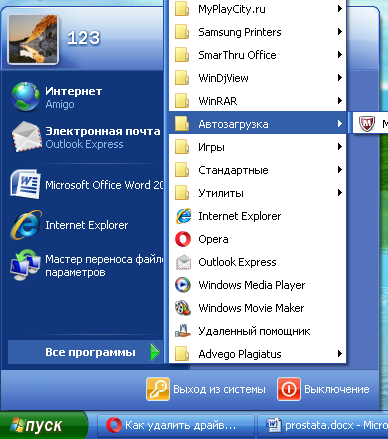
Task: Expand the WinRAR submenu arrow
Action: (340, 100)
